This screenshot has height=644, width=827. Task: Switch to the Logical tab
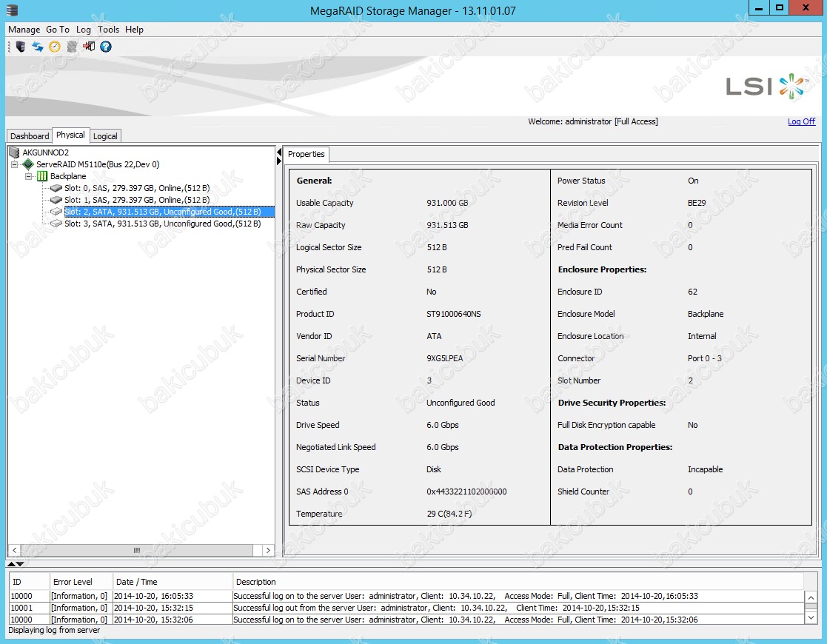click(105, 136)
